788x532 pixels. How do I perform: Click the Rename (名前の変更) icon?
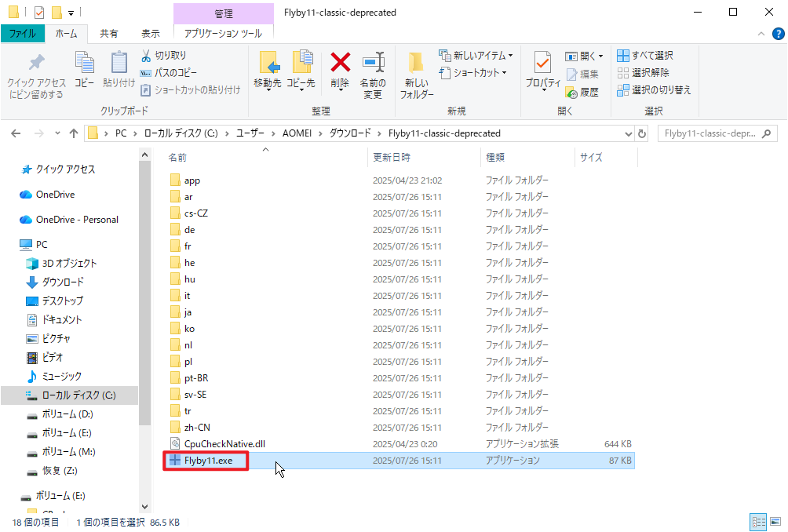[x=373, y=64]
